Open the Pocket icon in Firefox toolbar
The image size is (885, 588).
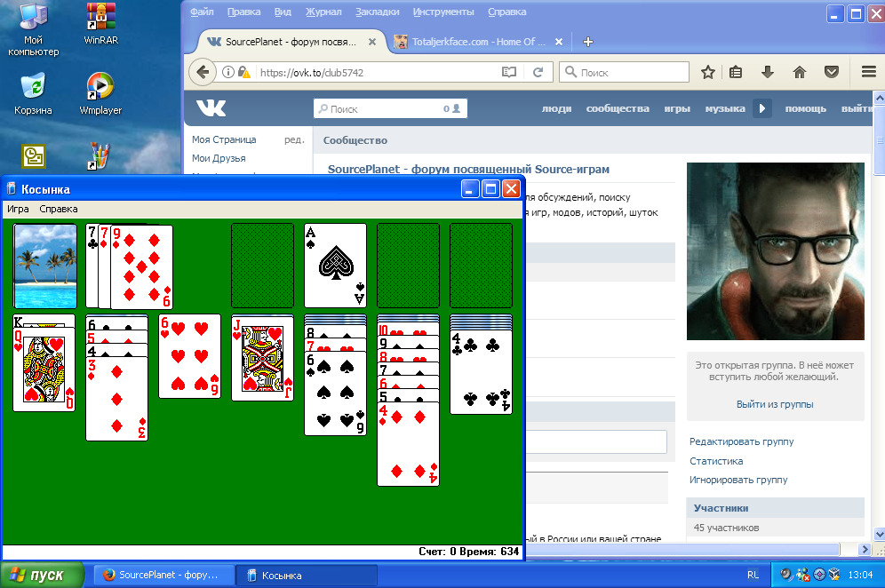pyautogui.click(x=831, y=73)
